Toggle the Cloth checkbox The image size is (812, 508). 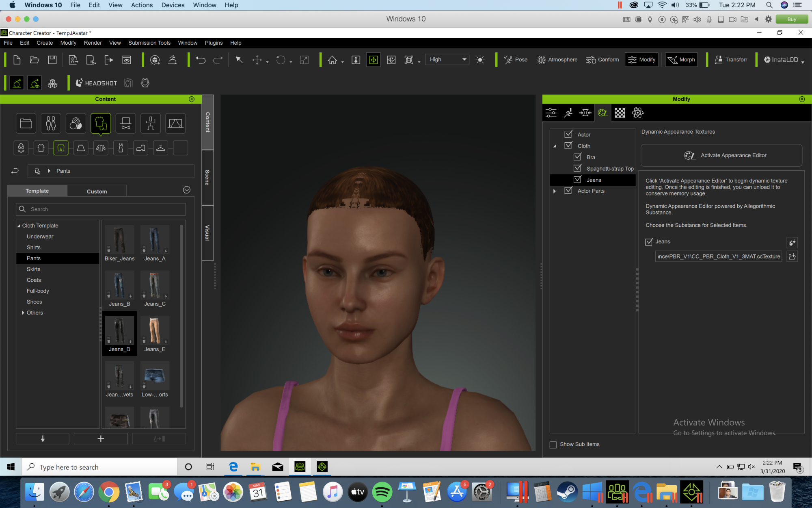click(x=568, y=145)
